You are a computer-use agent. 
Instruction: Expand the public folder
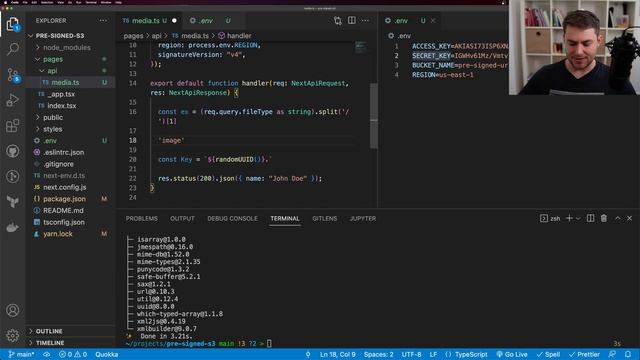(53, 117)
